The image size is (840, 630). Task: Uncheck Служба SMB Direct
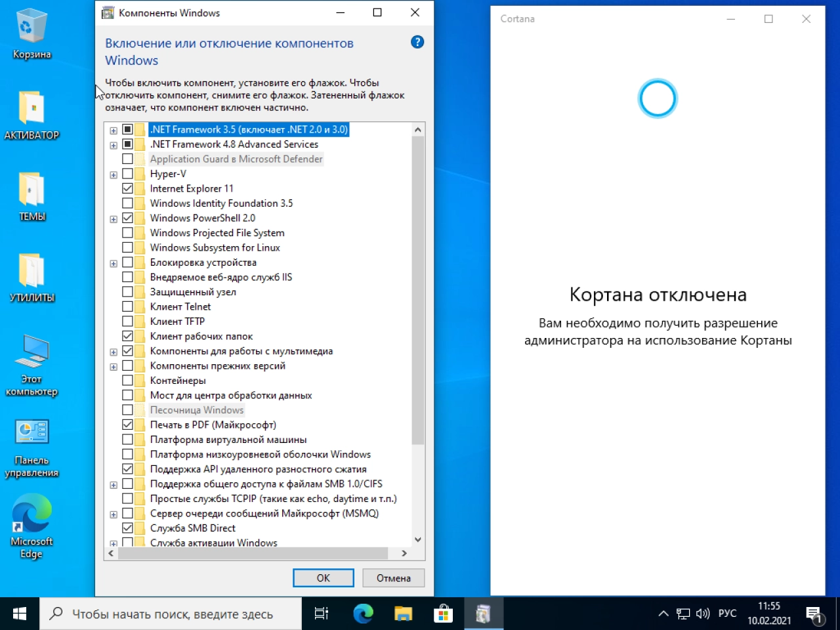128,528
